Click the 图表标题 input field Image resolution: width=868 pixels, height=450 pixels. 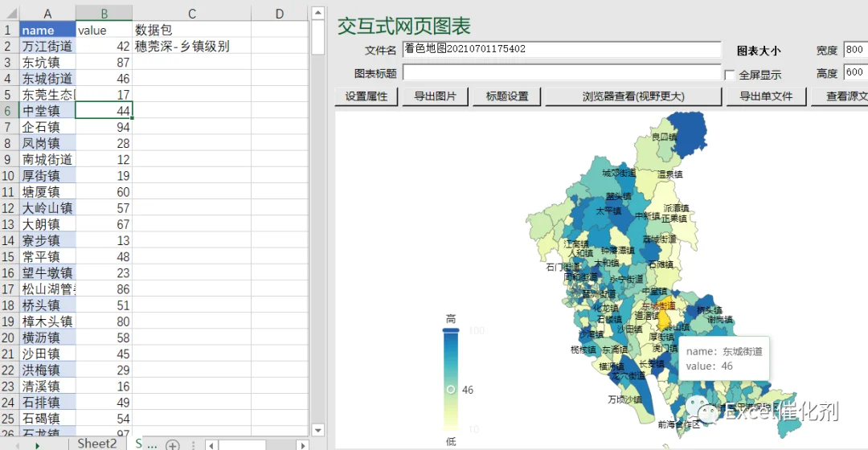pyautogui.click(x=562, y=72)
